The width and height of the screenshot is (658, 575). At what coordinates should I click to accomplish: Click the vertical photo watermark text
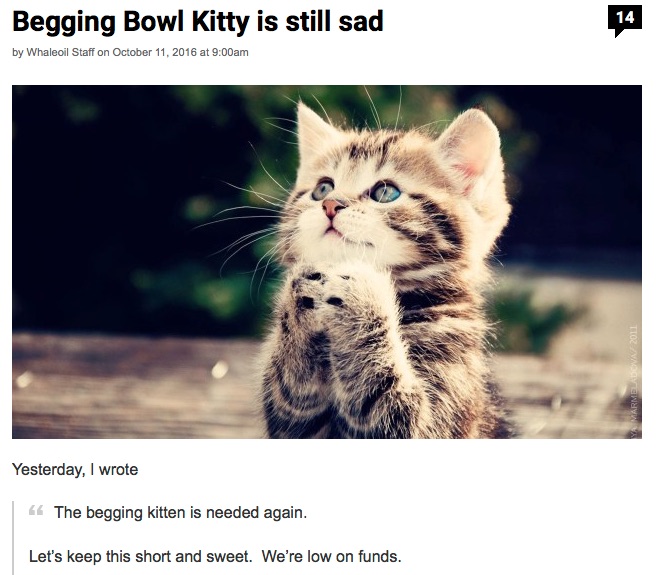tap(634, 381)
